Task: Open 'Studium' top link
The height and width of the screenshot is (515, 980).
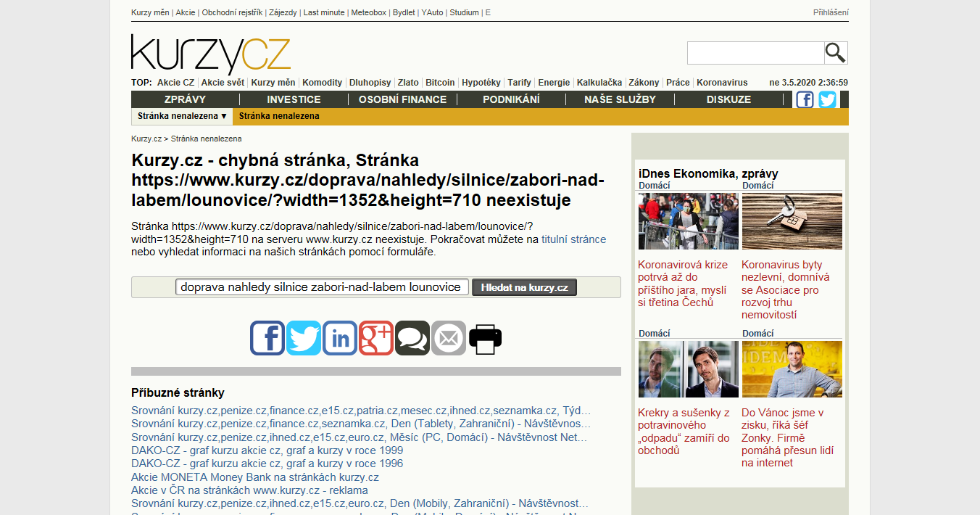Action: 464,12
